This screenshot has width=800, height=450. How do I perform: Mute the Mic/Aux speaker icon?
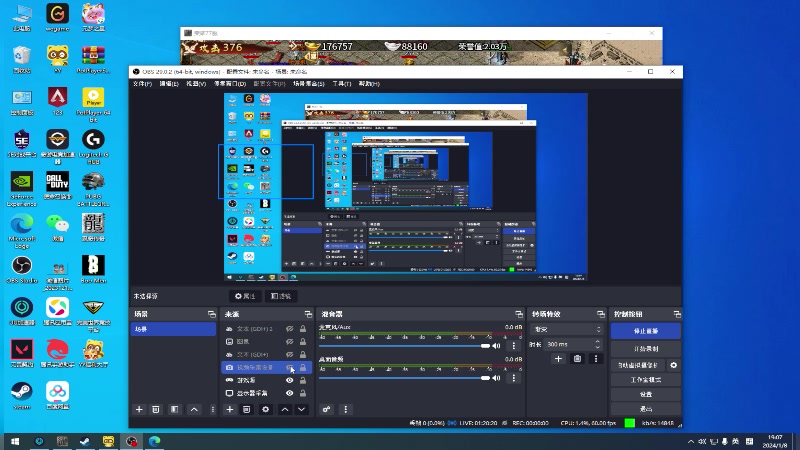496,346
